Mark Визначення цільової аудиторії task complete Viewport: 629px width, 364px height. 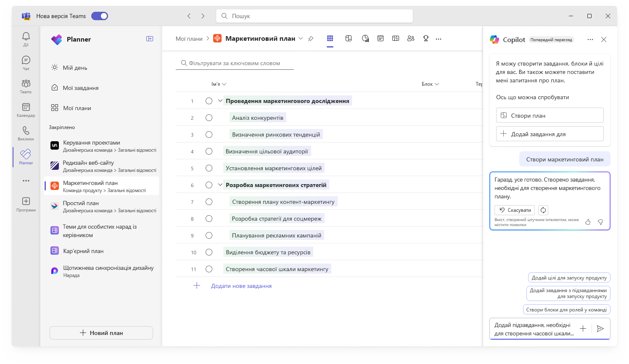coord(209,151)
